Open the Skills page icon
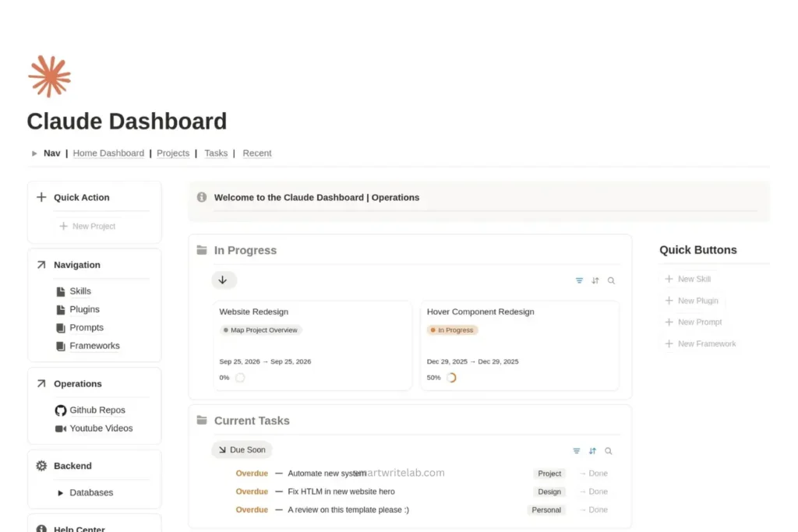This screenshot has height=532, width=798. 61,291
